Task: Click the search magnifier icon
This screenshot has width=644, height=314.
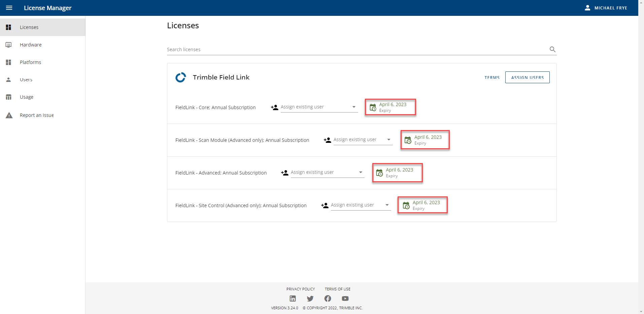Action: (x=552, y=49)
